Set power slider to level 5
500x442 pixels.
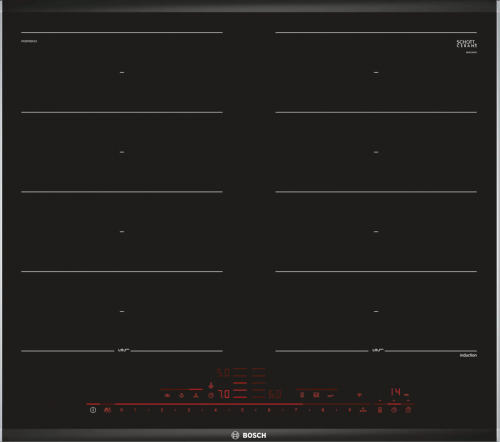[242, 410]
